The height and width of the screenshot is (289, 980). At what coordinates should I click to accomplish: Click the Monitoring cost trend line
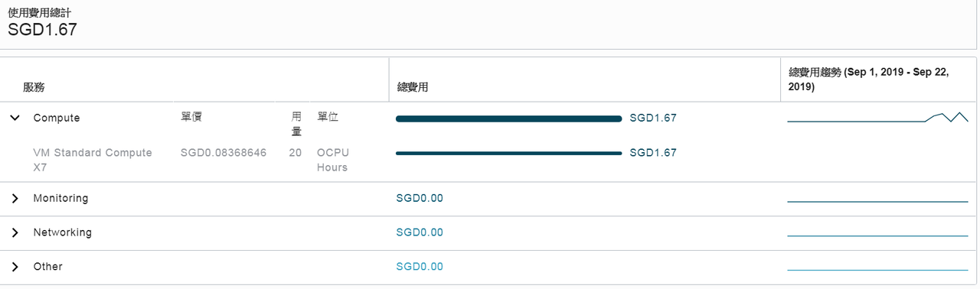[877, 201]
